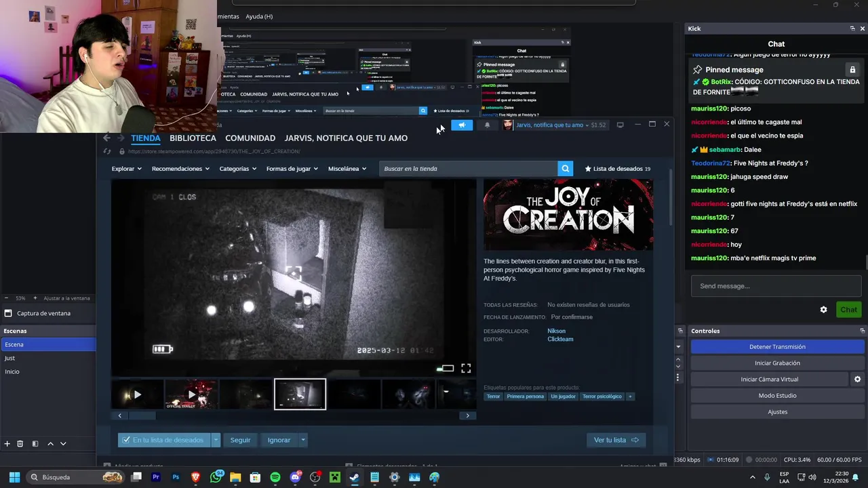Click Detener Transmisión button
868x488 pixels.
[777, 347]
